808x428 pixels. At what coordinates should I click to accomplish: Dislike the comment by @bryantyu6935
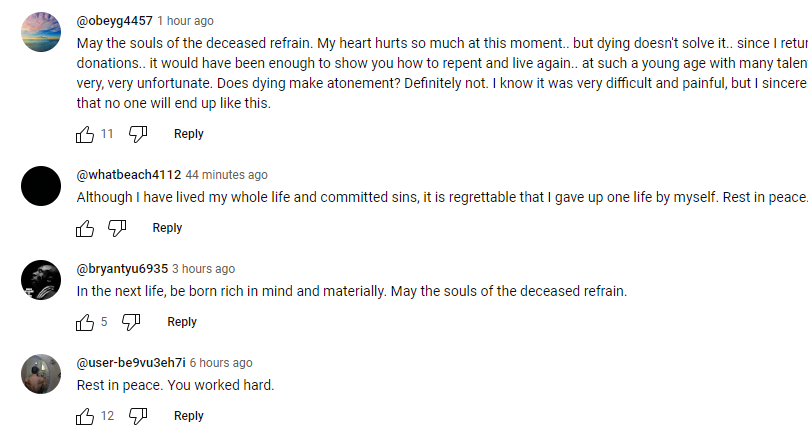tap(131, 322)
